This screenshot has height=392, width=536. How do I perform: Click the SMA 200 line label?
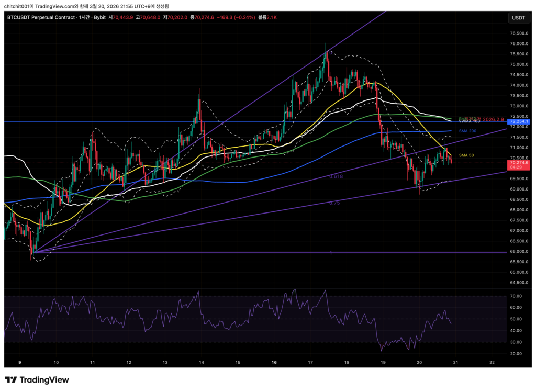point(470,131)
